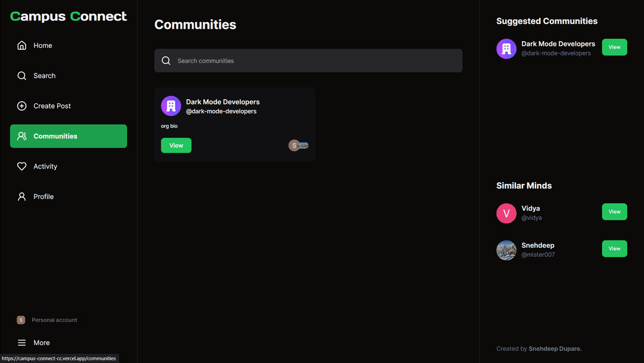
Task: View Vidya's profile
Action: (614, 212)
